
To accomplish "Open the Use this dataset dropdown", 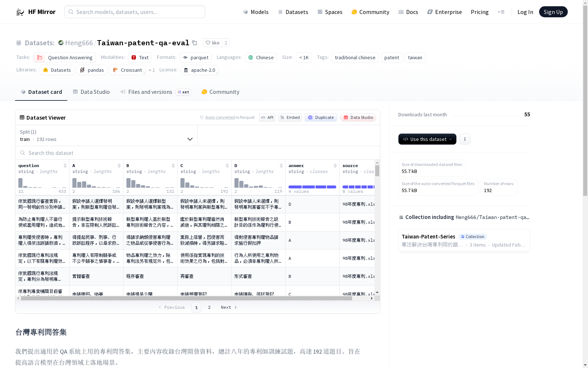I will (427, 139).
